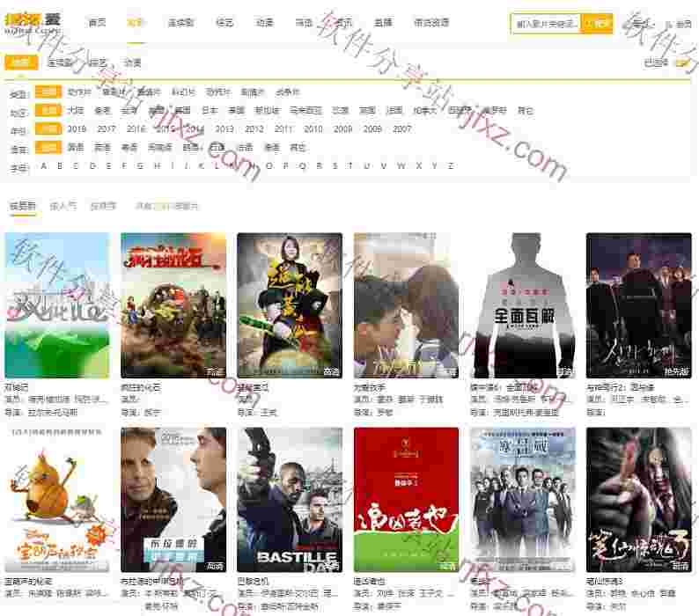Screen dimensions: 699x616
Task: Open the dark 与神同行2 poster
Action: 639,305
